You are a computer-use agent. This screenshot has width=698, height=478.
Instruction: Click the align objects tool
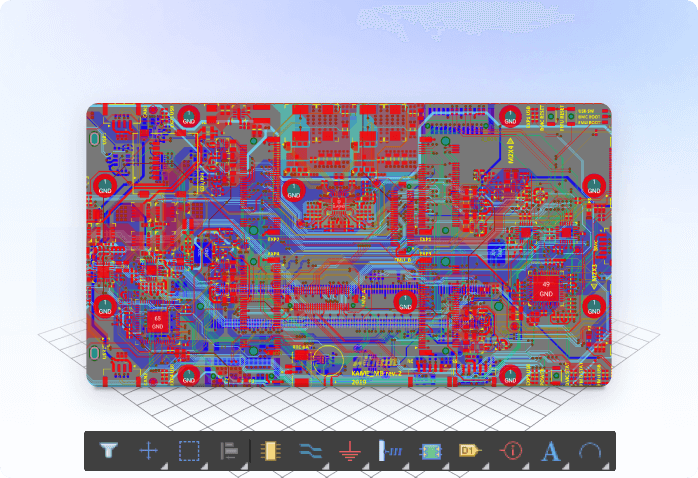click(228, 451)
